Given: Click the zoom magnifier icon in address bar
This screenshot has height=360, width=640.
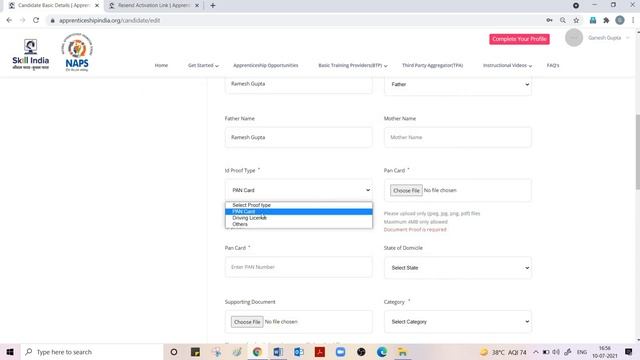Looking at the screenshot, I should pyautogui.click(x=563, y=20).
